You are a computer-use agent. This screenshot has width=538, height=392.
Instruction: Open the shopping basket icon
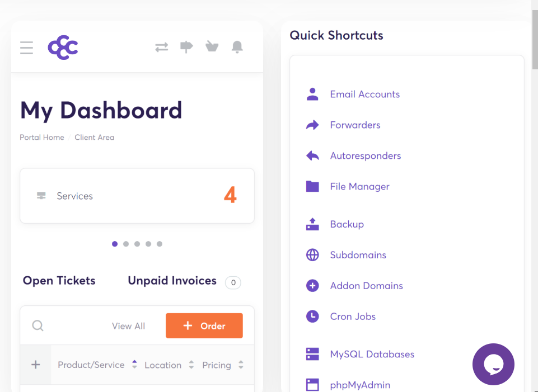point(212,46)
